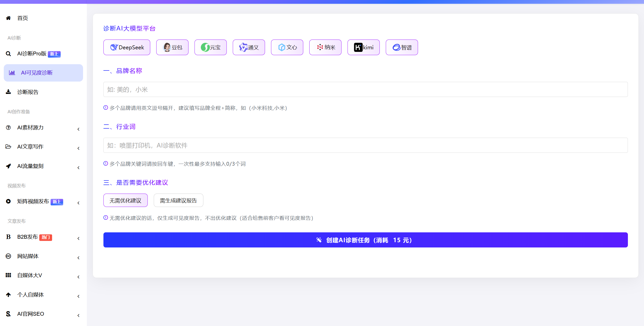Click the home icon beside 首页
The width and height of the screenshot is (644, 326).
[x=8, y=18]
